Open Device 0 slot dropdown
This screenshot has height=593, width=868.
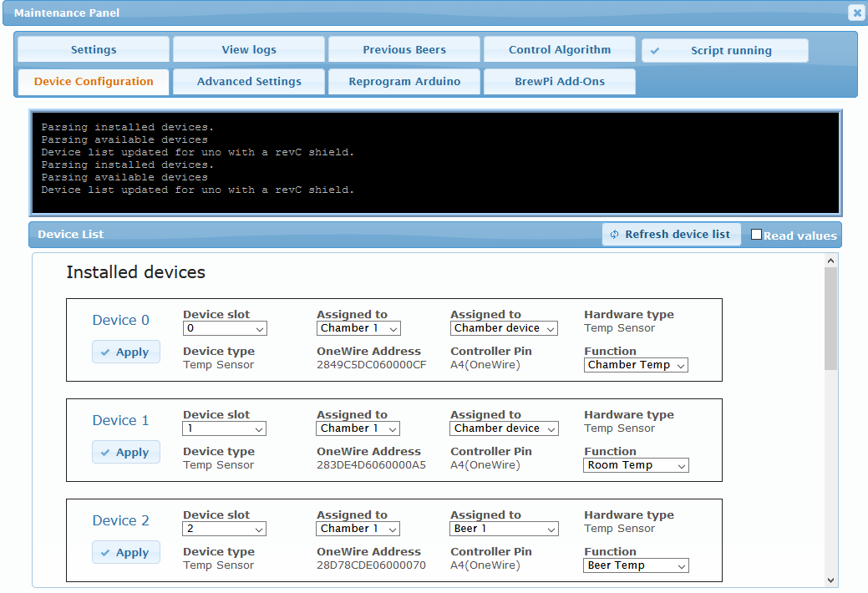pyautogui.click(x=225, y=328)
